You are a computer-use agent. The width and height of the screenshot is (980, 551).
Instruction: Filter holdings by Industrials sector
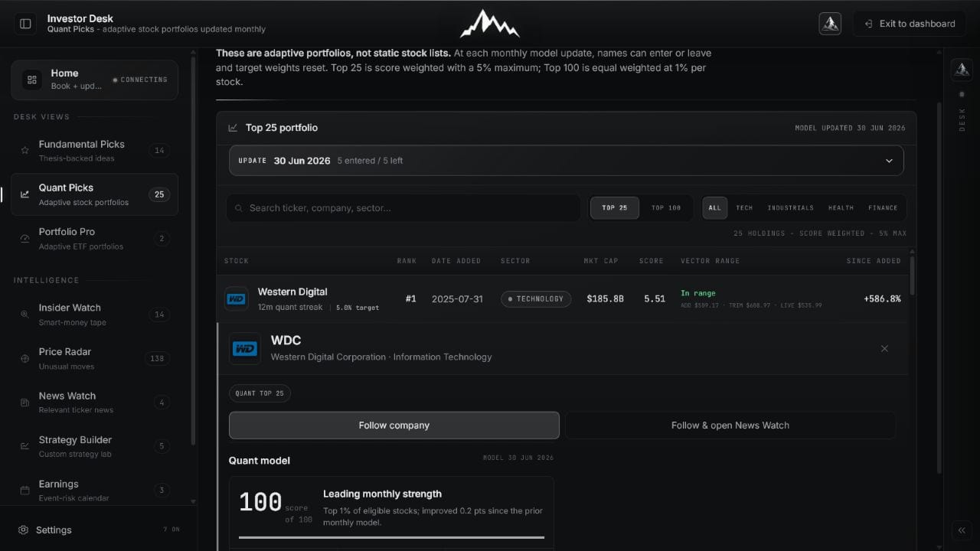pos(790,208)
